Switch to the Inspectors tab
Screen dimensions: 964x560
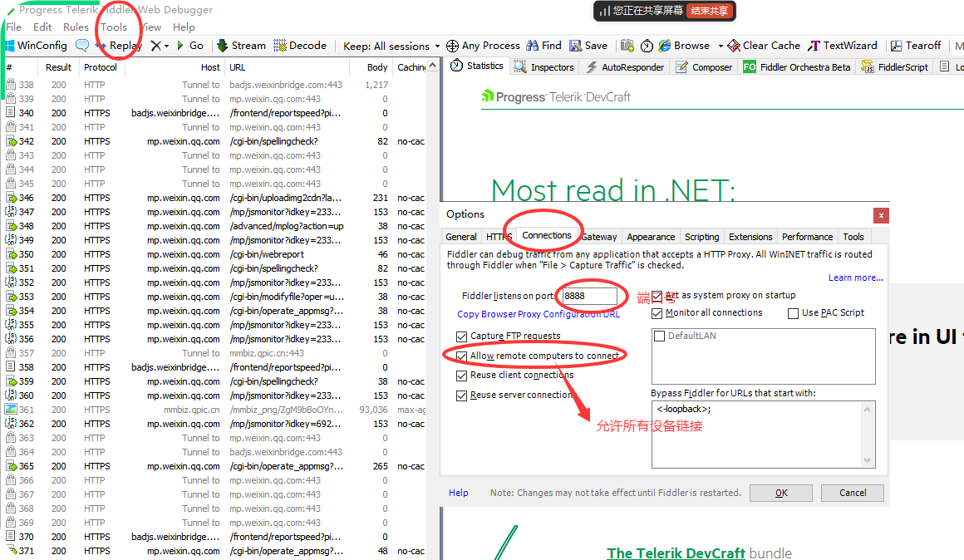[543, 67]
